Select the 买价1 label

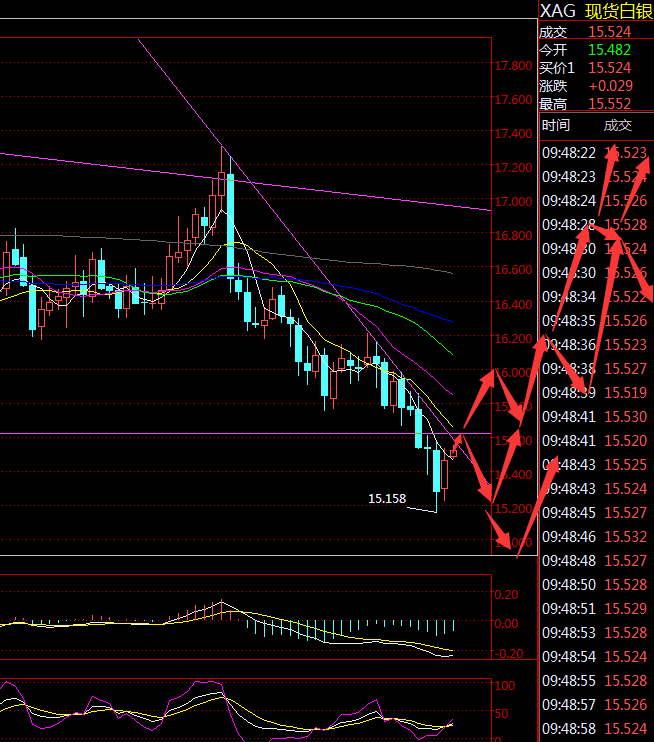click(x=557, y=68)
